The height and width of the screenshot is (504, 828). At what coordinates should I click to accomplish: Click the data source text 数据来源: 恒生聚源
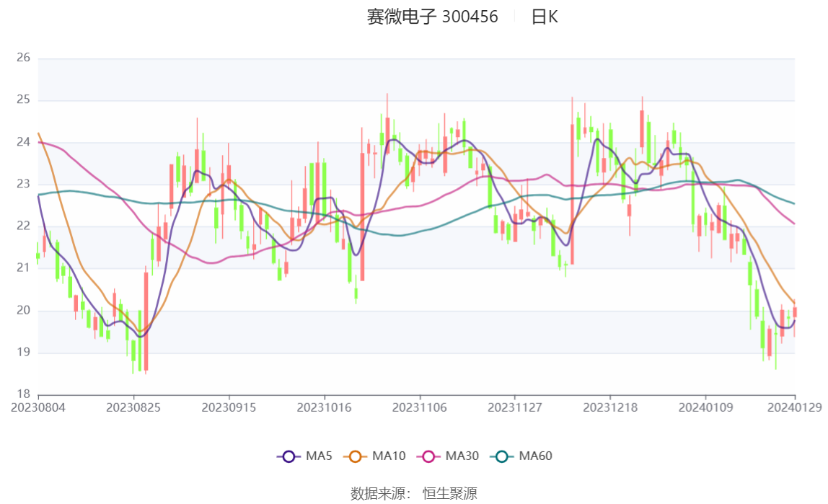[414, 494]
